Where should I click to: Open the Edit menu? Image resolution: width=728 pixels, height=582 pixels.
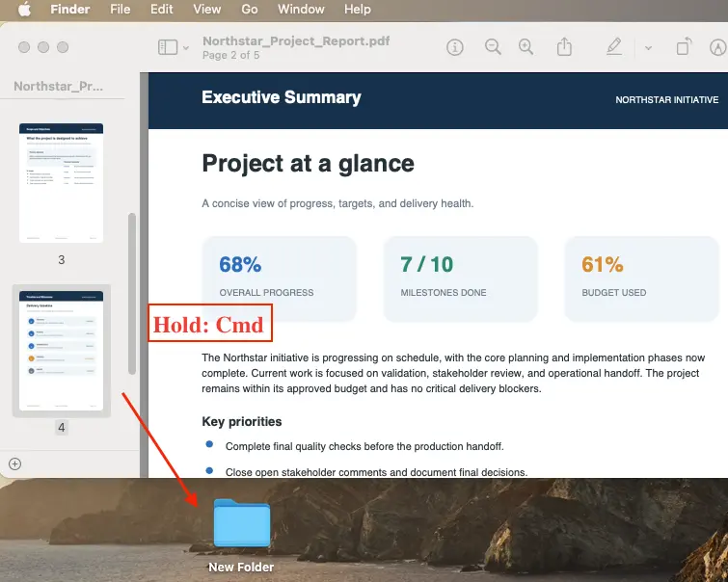(162, 10)
